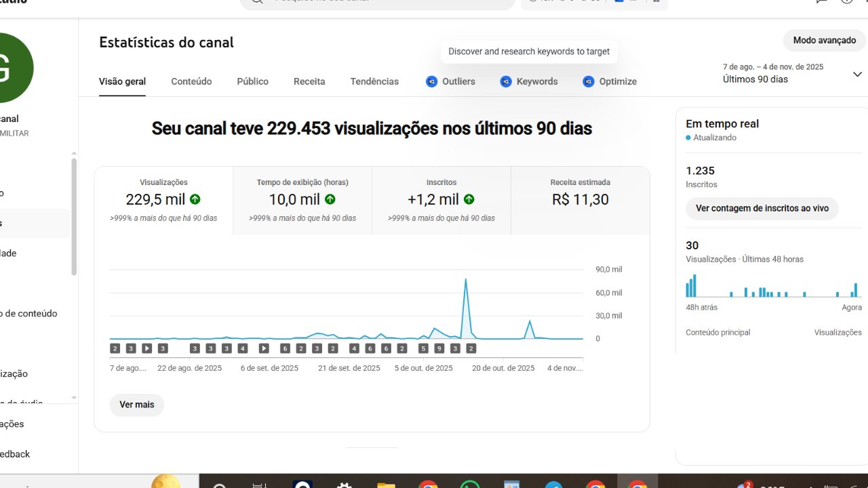The width and height of the screenshot is (868, 488).
Task: Click the 'Discover and research keywords to target' tooltip
Action: point(529,52)
